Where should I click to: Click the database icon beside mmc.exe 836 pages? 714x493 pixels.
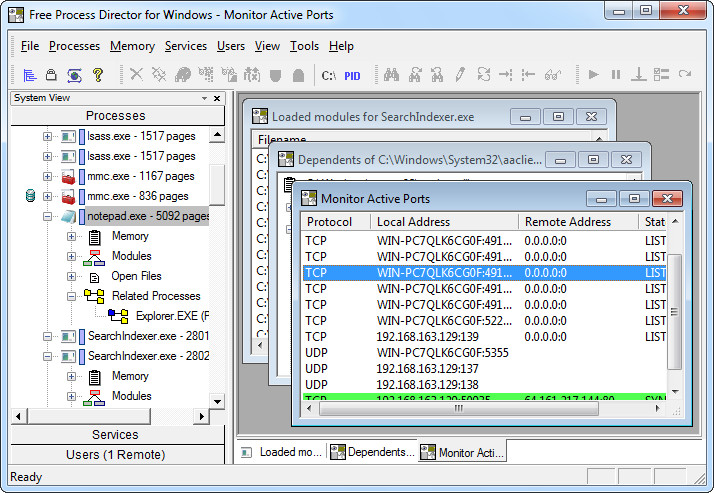pyautogui.click(x=30, y=196)
